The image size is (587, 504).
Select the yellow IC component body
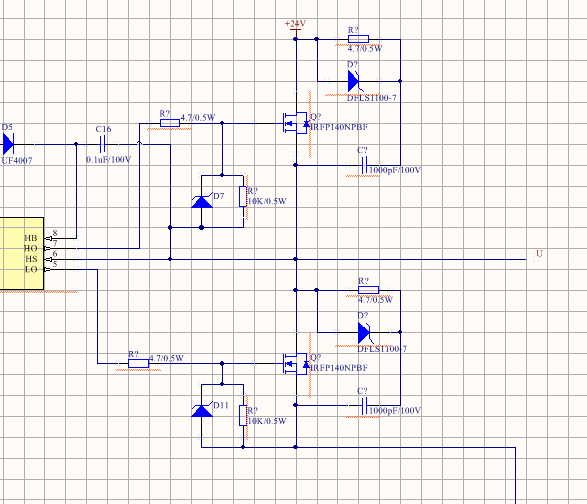[x=22, y=253]
